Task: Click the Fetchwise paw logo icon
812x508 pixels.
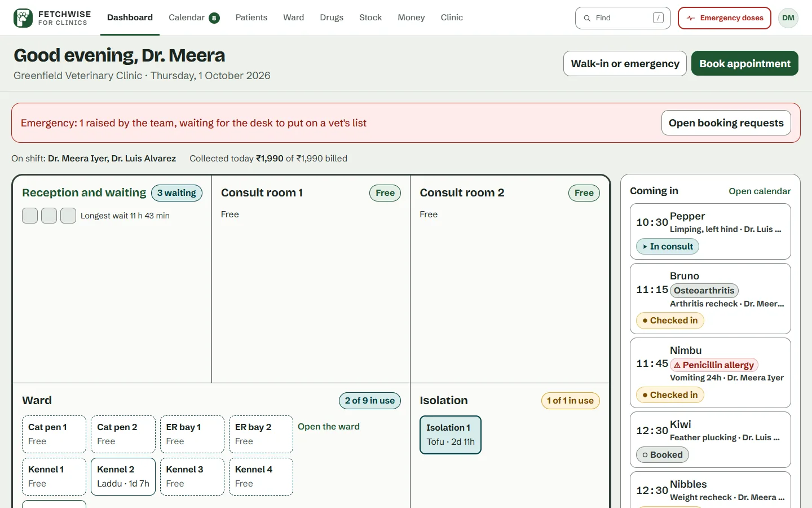Action: click(x=23, y=18)
